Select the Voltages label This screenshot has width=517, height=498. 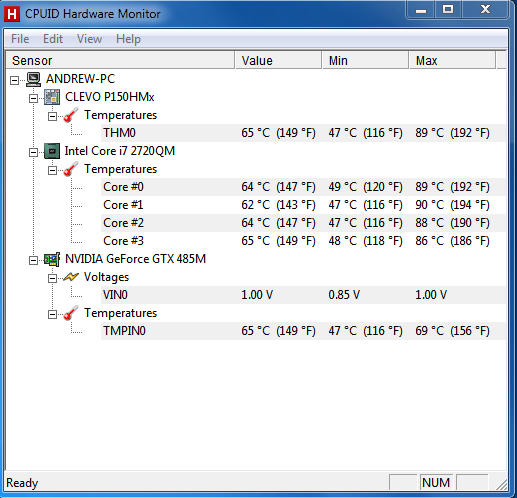106,277
